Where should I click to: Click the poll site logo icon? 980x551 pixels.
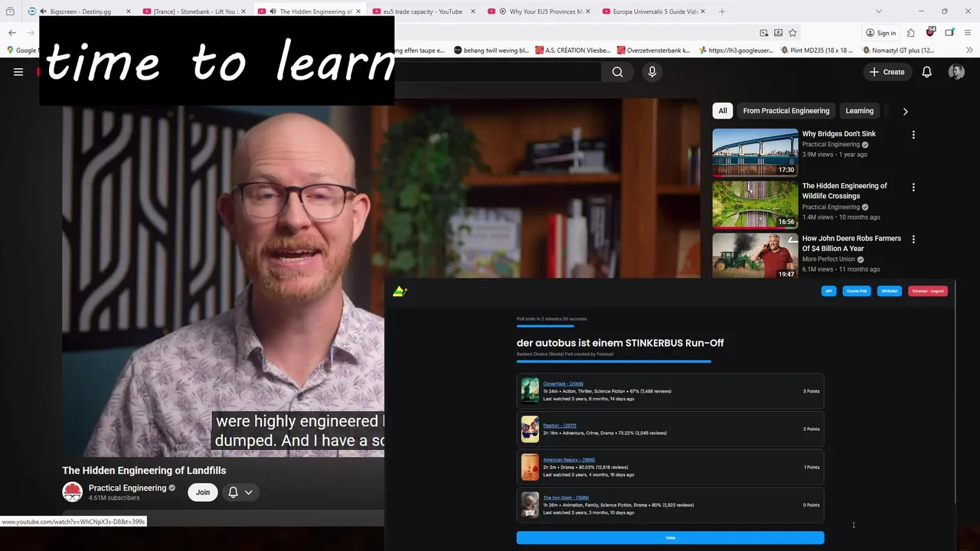(400, 292)
